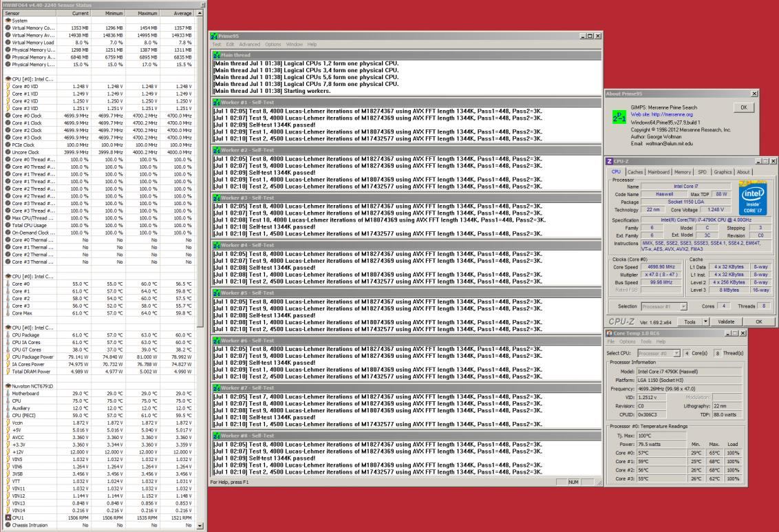Click the Sensor column header in HWiNFO64

29,13
